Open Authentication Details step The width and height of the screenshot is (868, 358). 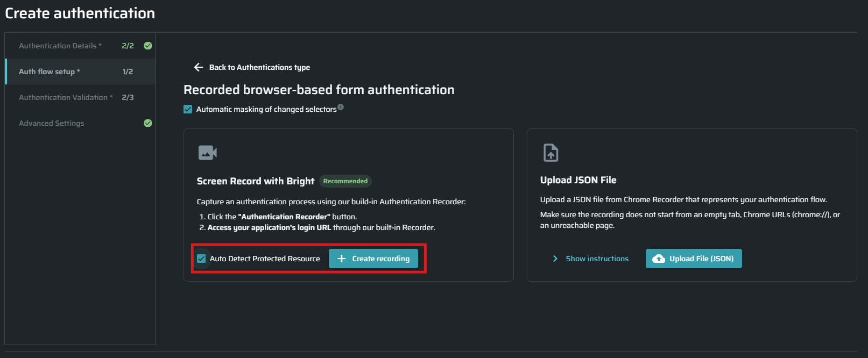(80, 46)
